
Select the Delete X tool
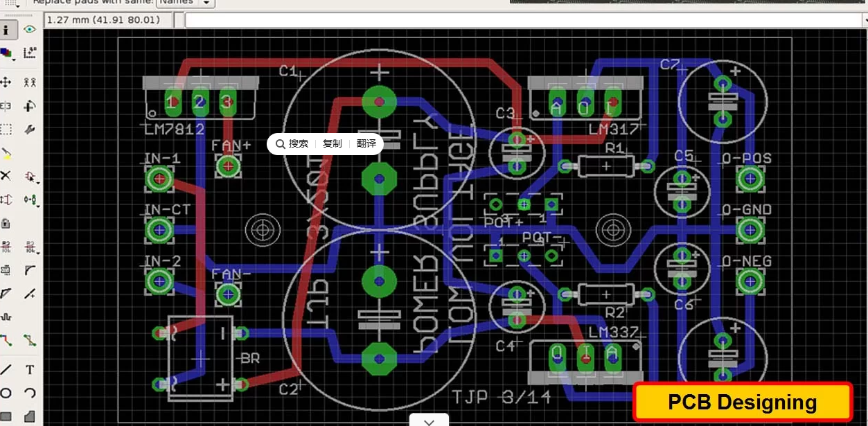6,176
